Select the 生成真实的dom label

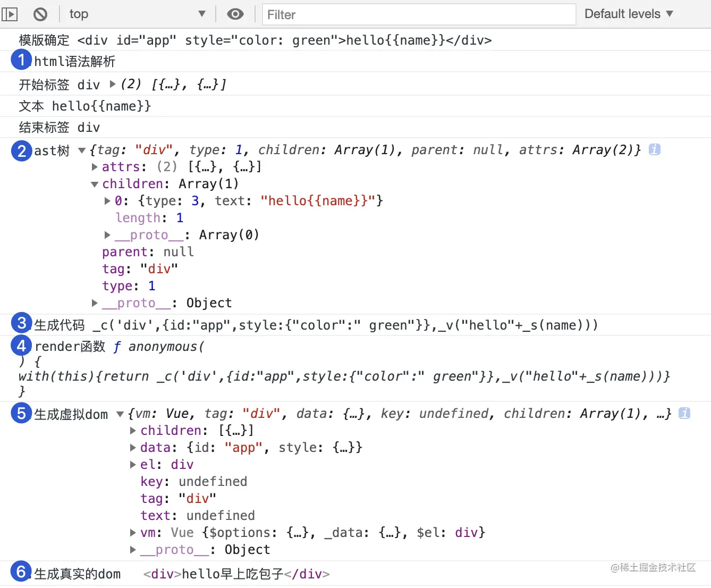tap(78, 574)
